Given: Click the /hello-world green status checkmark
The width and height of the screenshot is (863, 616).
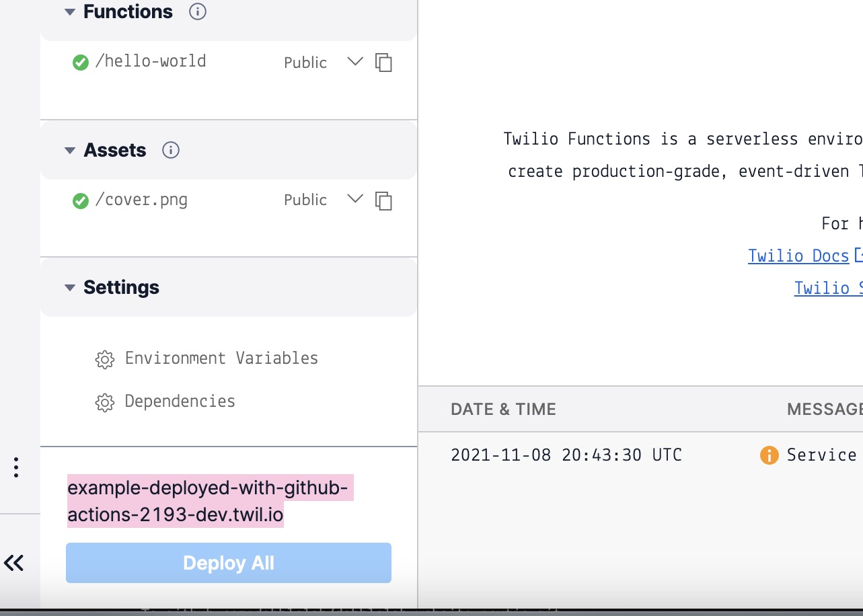Looking at the screenshot, I should 81,63.
